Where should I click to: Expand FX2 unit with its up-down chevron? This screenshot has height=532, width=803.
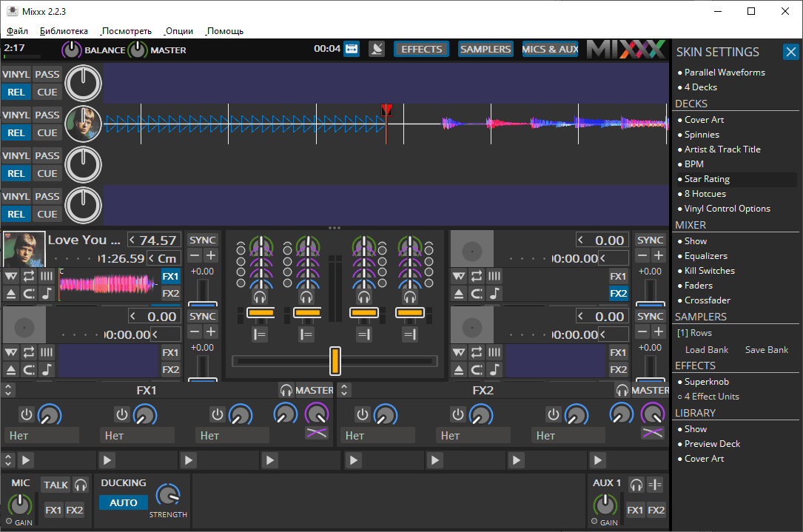(x=344, y=390)
